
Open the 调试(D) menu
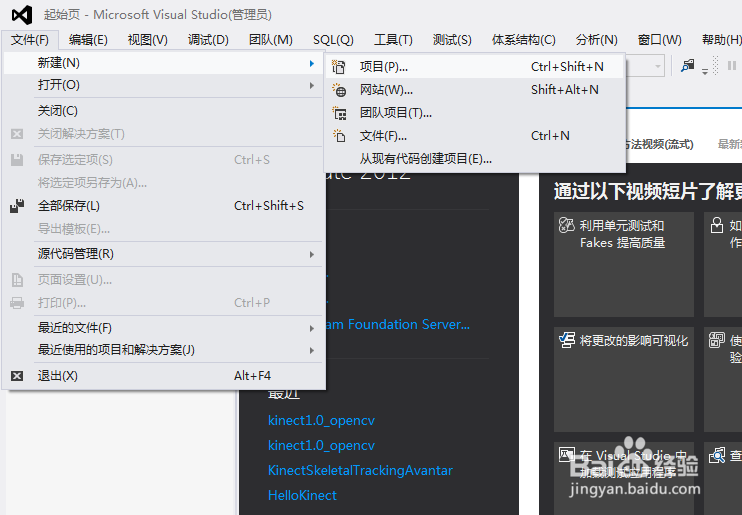coord(208,40)
